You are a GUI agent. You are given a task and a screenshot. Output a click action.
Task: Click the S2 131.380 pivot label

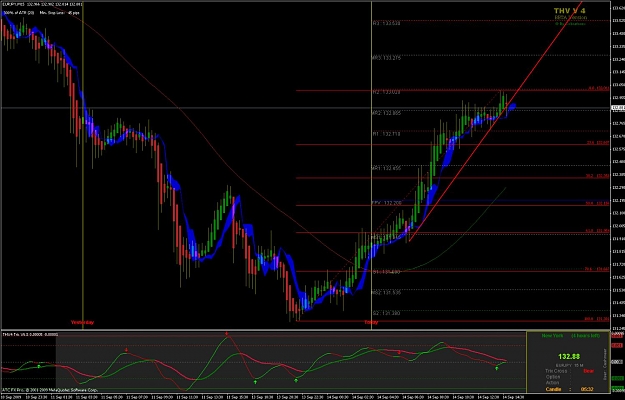click(x=386, y=313)
